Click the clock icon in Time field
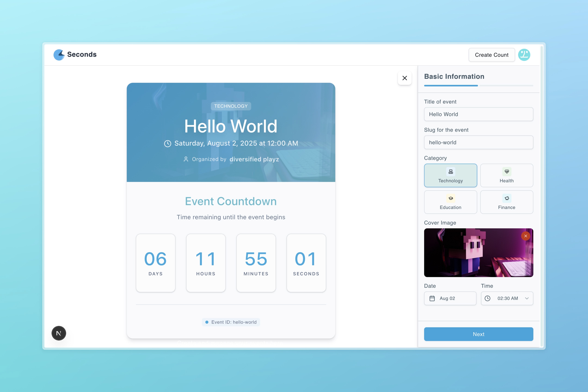This screenshot has height=392, width=588. 487,298
